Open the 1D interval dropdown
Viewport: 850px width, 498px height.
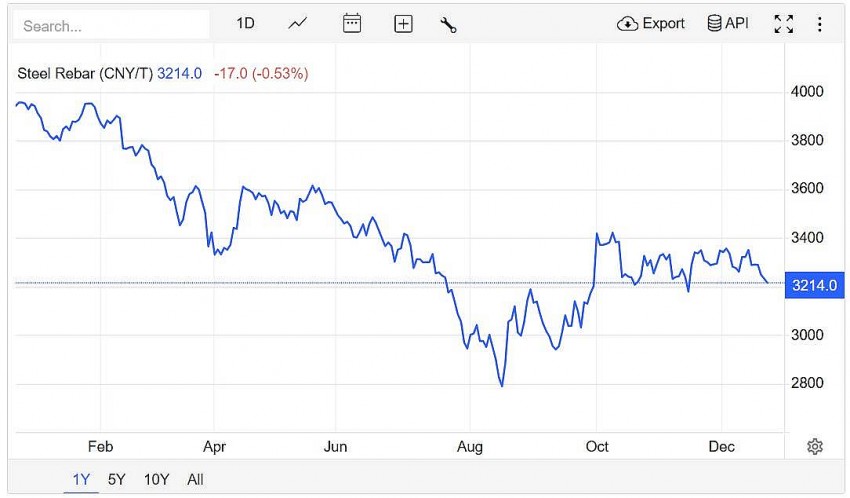click(x=245, y=24)
